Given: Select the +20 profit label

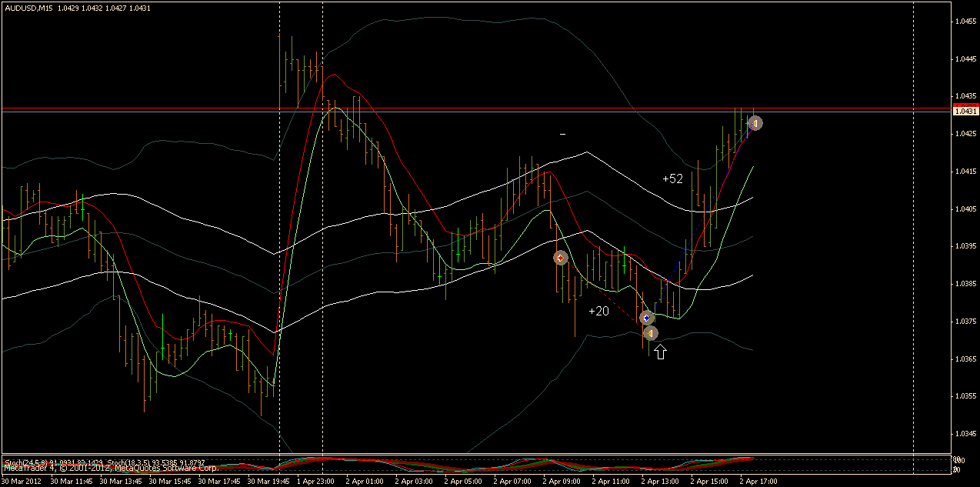Looking at the screenshot, I should (598, 311).
